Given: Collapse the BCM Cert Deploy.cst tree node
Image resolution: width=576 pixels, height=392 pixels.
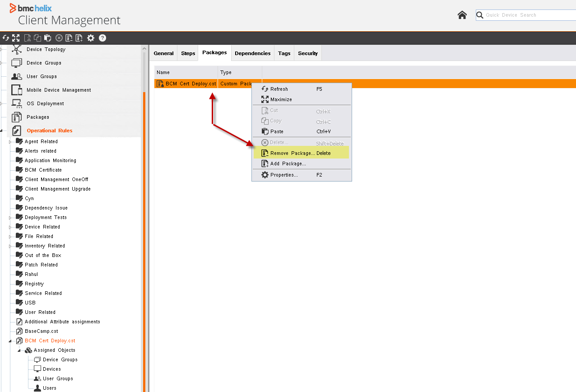Looking at the screenshot, I should [10, 341].
